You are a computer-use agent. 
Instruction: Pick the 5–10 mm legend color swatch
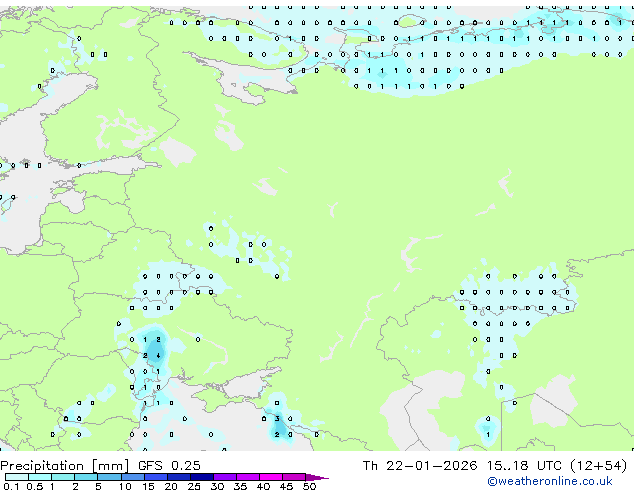point(109,477)
